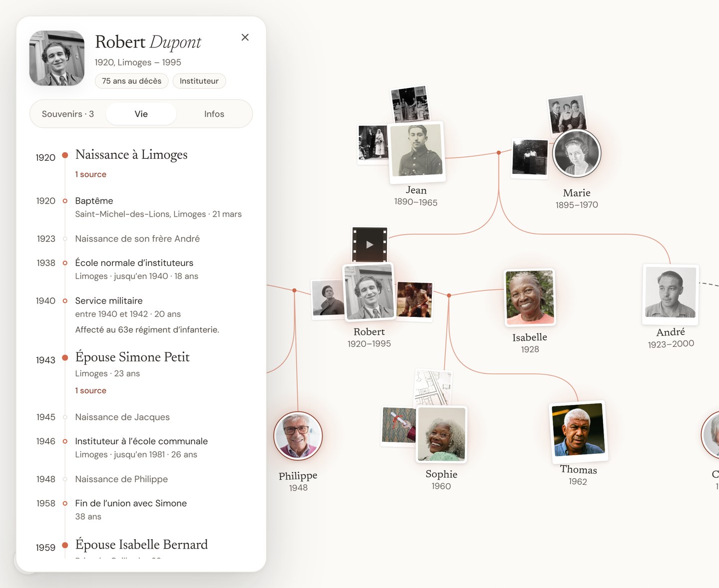Click the 1940 Service militaire timeline dot
This screenshot has width=719, height=588.
point(65,301)
